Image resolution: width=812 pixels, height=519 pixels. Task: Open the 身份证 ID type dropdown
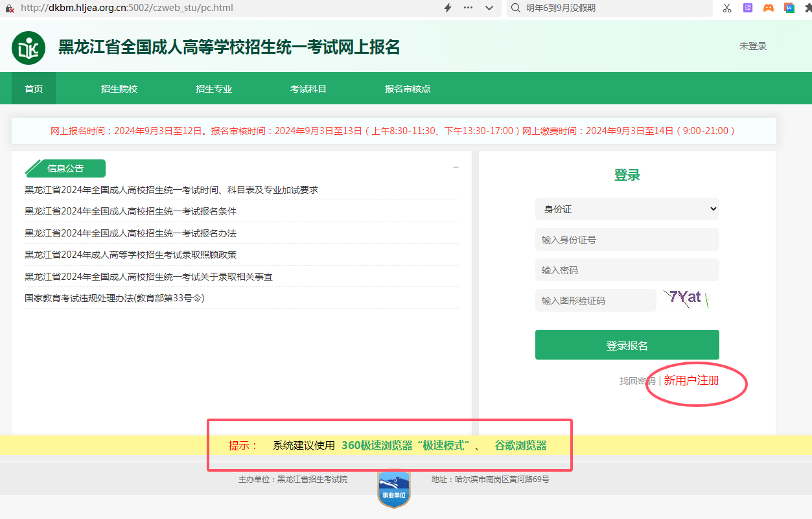pyautogui.click(x=627, y=209)
